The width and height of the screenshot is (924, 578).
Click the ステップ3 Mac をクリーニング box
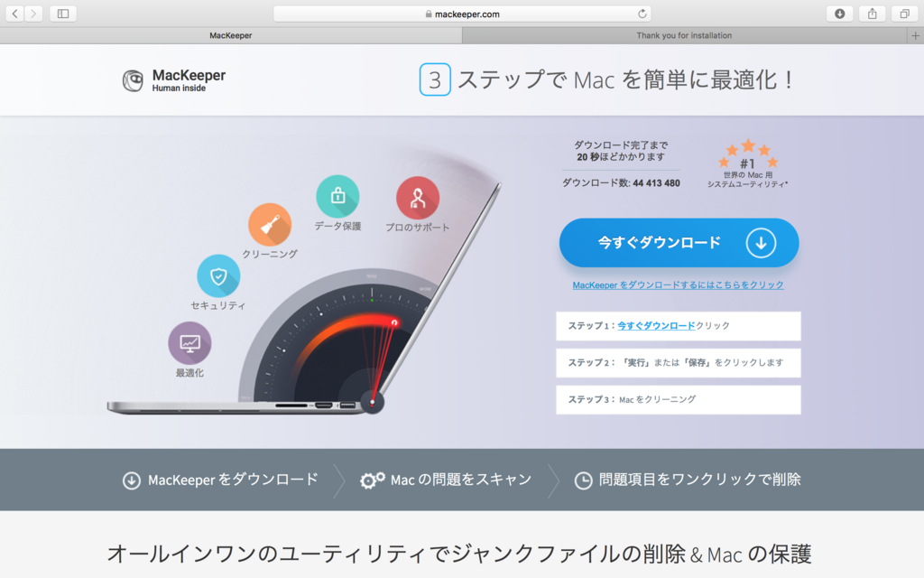679,400
